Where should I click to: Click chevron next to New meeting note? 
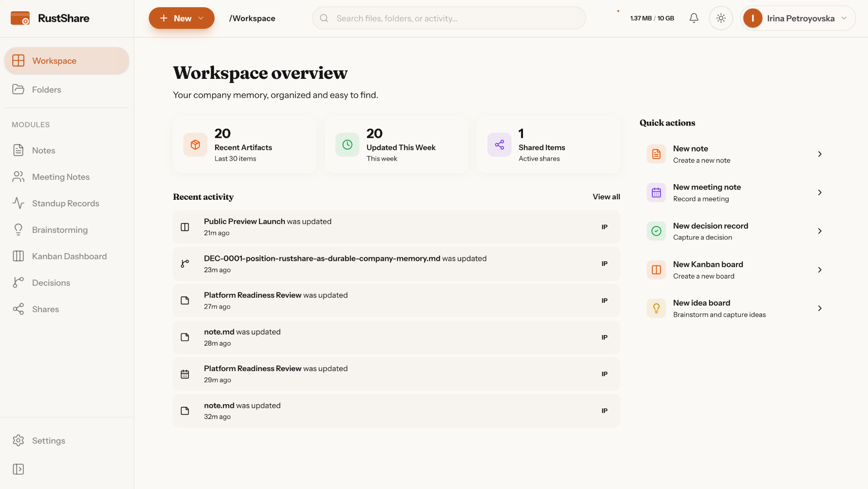[820, 193]
